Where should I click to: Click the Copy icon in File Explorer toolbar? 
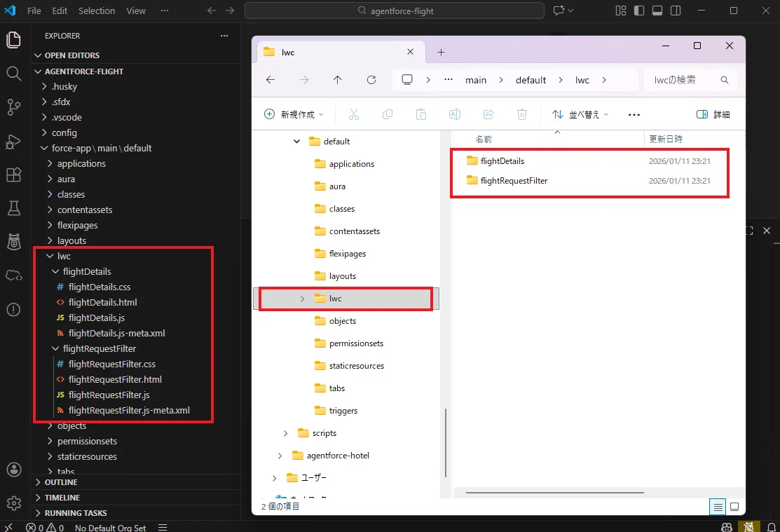point(387,114)
